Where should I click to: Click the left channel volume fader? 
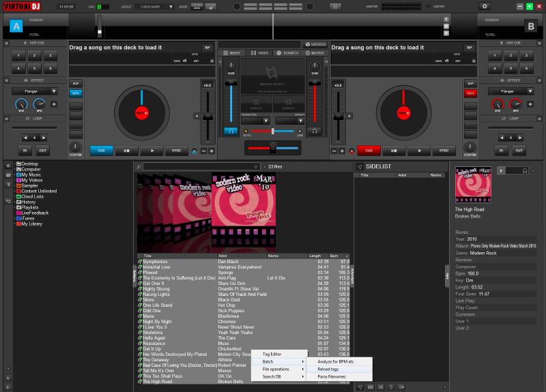[231, 83]
